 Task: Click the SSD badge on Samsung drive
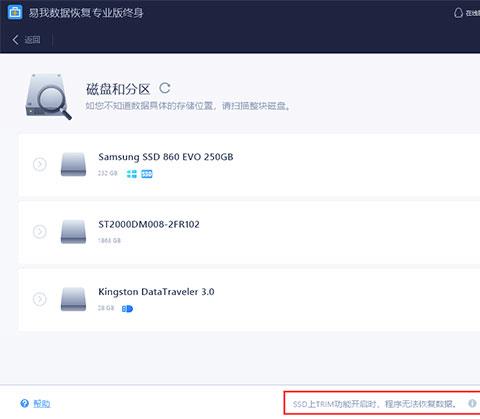click(147, 174)
